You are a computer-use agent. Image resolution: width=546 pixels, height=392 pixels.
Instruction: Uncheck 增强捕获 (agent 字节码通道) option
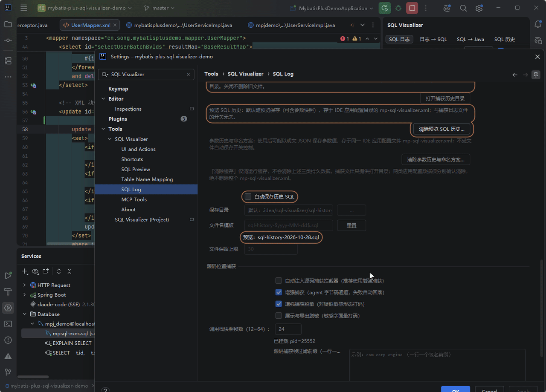coord(279,292)
